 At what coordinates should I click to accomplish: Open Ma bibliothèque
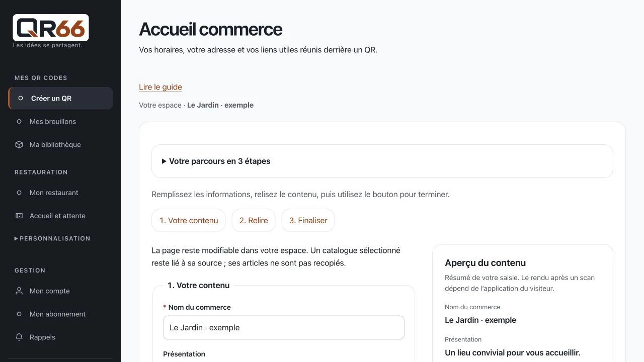pyautogui.click(x=60, y=145)
